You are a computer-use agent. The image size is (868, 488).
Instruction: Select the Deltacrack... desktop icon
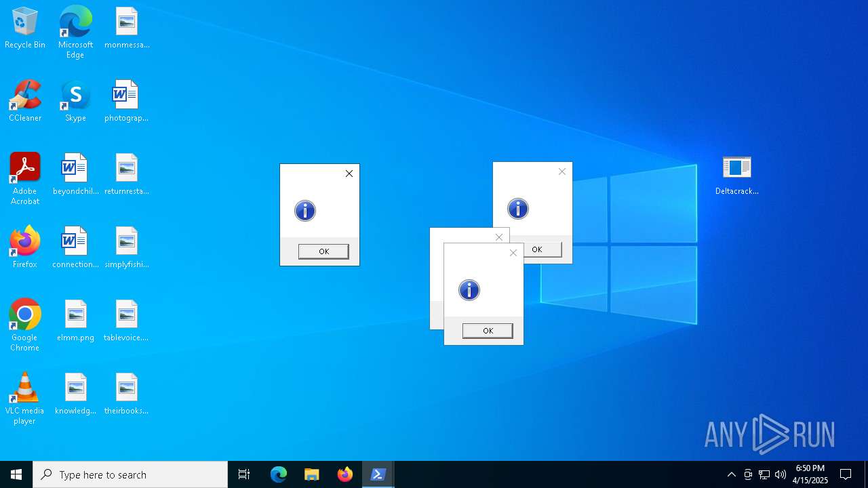pos(737,175)
